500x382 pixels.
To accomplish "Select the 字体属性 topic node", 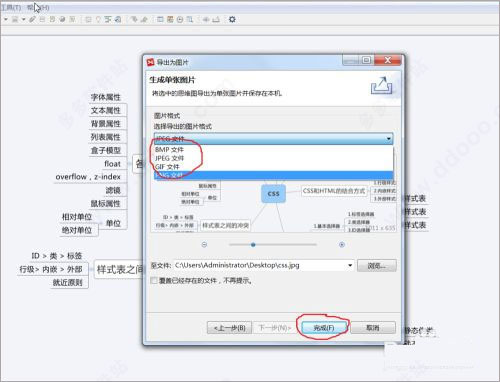I will (x=106, y=97).
